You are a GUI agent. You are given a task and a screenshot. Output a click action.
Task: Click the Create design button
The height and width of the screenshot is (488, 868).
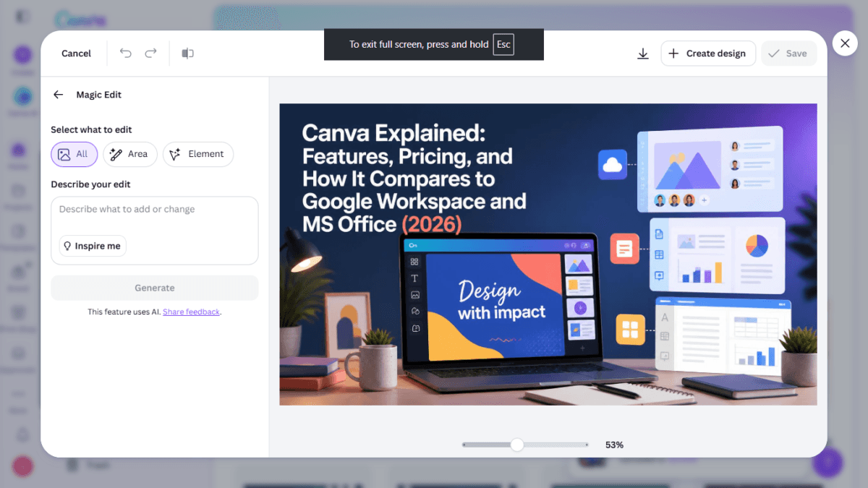click(708, 53)
